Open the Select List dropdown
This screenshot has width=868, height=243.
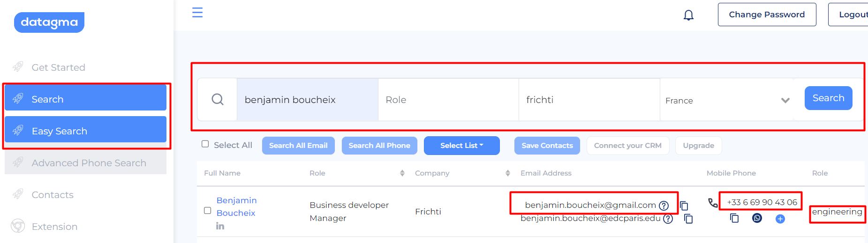click(x=462, y=146)
